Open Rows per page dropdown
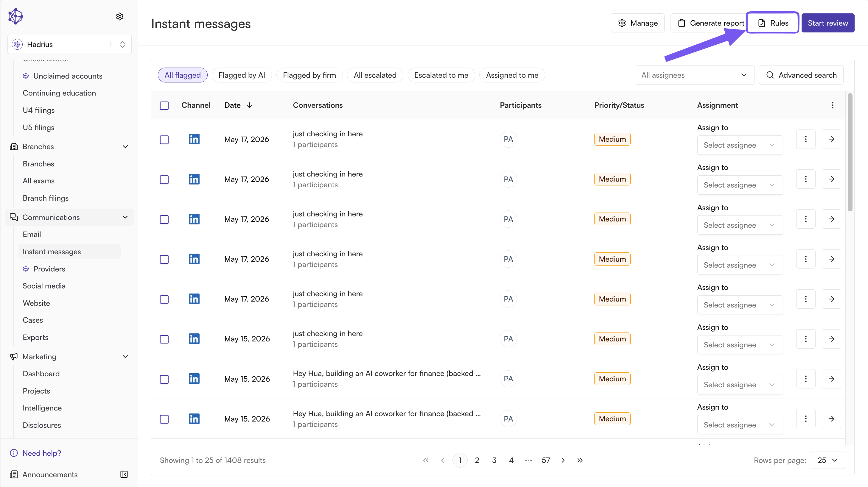868x487 pixels. (x=827, y=460)
